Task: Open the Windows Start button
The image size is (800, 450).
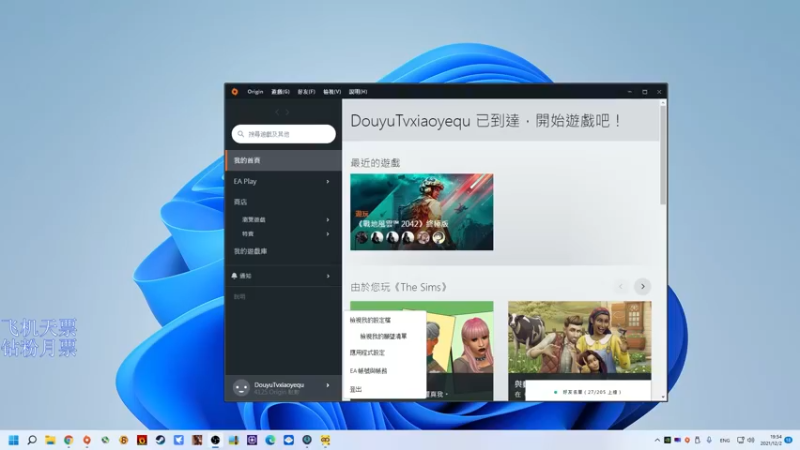Action: (x=14, y=440)
